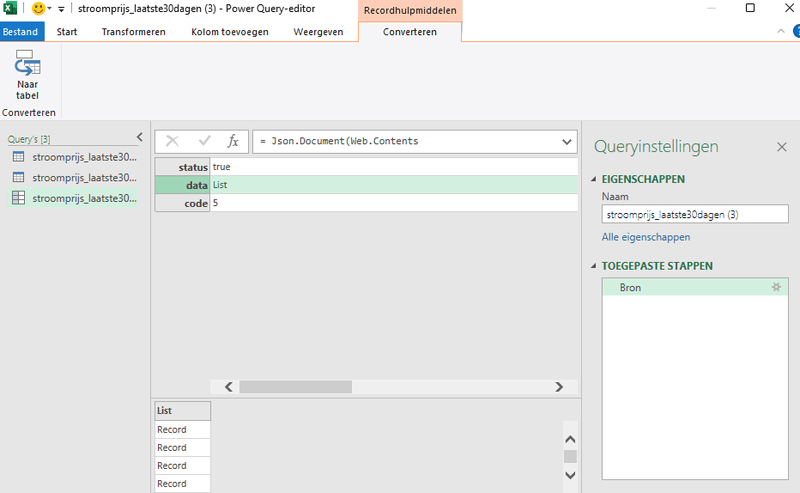Open the quick access toolbar customize dropdown
The height and width of the screenshot is (493, 800).
[61, 9]
